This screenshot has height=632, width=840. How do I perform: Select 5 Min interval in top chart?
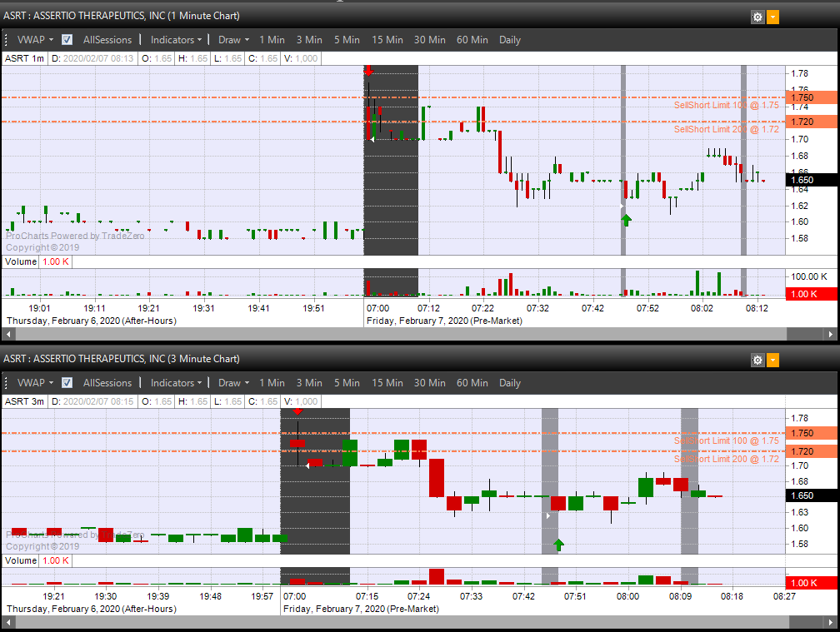[x=347, y=40]
